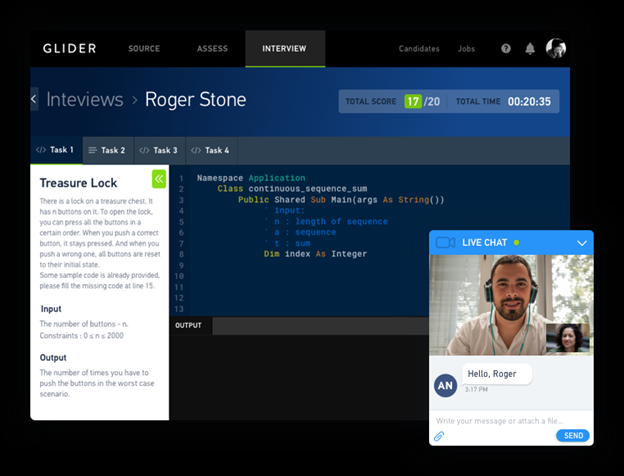Open notifications bell

point(530,49)
